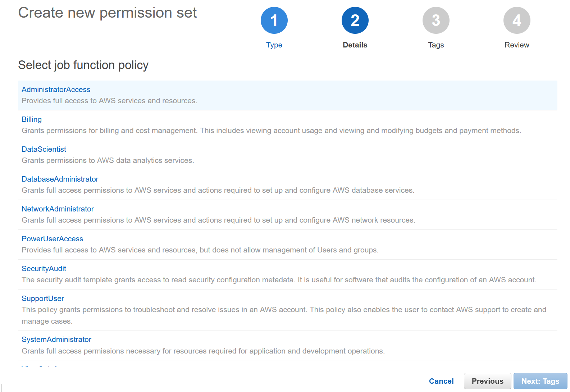Choose the NetworkAdministrator policy
Screen dimensions: 570x392
(x=58, y=209)
